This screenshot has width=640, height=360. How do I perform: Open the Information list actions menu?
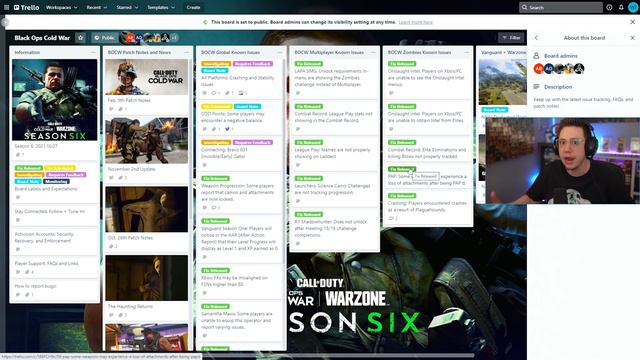tap(93, 52)
